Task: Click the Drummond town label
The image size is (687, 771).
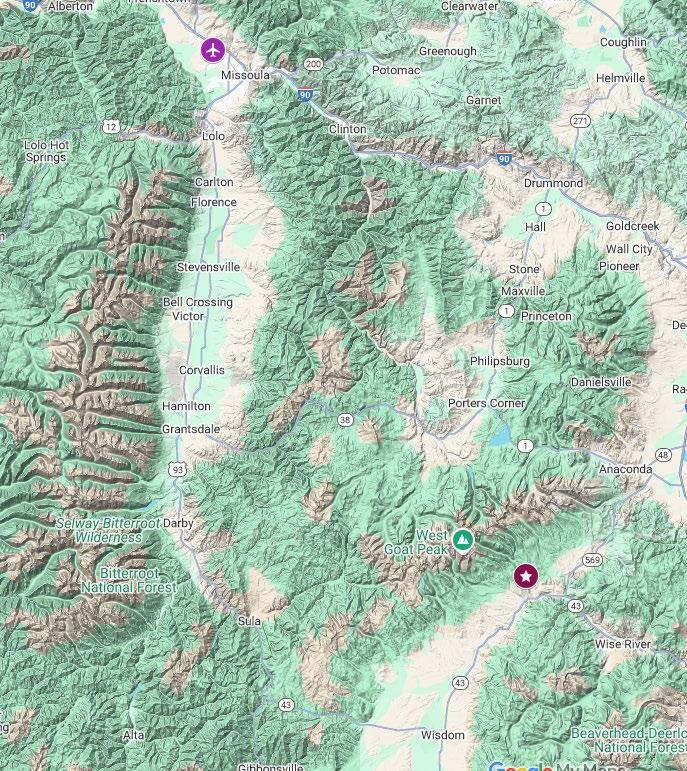Action: 553,183
